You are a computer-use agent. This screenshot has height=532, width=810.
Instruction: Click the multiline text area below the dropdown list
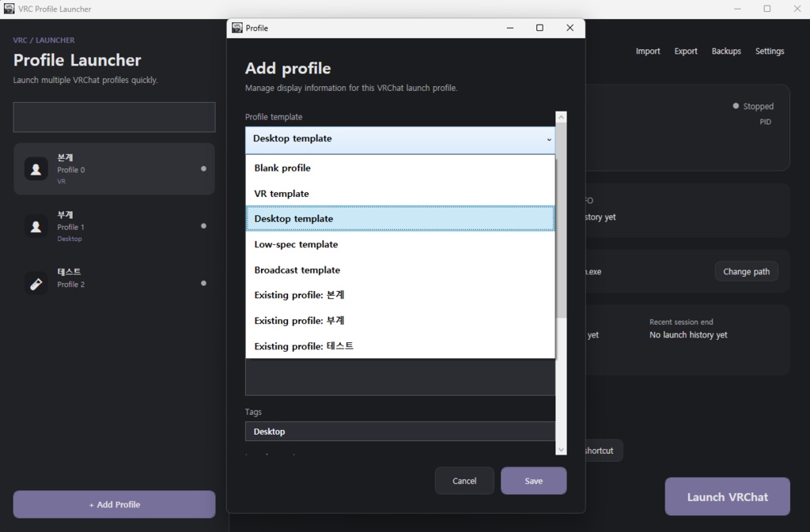coord(399,377)
